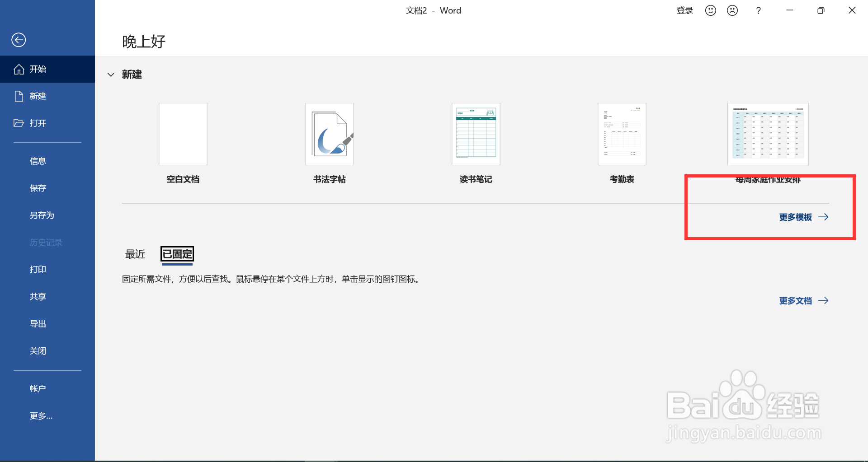Click the frown feedback icon
The height and width of the screenshot is (462, 868).
[x=732, y=10]
